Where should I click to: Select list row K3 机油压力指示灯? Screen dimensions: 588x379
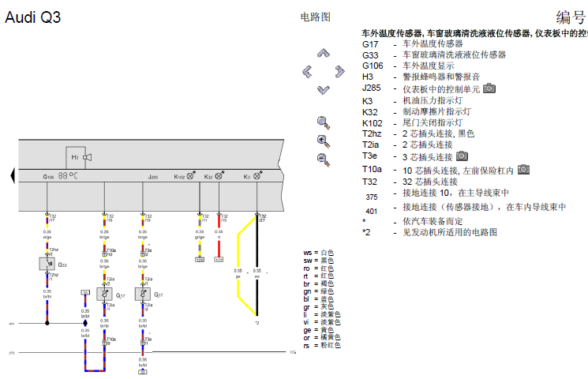coord(413,100)
